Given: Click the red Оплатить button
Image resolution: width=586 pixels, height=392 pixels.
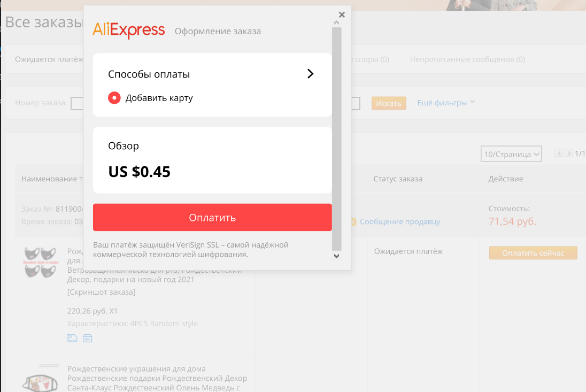Looking at the screenshot, I should 212,218.
